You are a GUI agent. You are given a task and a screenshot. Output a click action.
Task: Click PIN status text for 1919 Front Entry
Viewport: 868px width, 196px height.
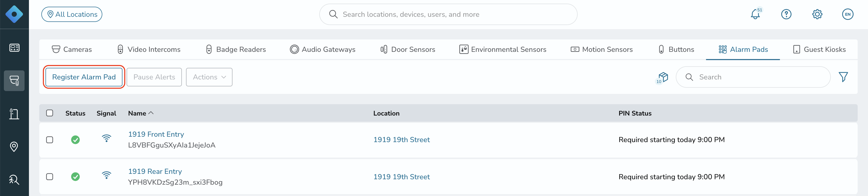tap(672, 140)
